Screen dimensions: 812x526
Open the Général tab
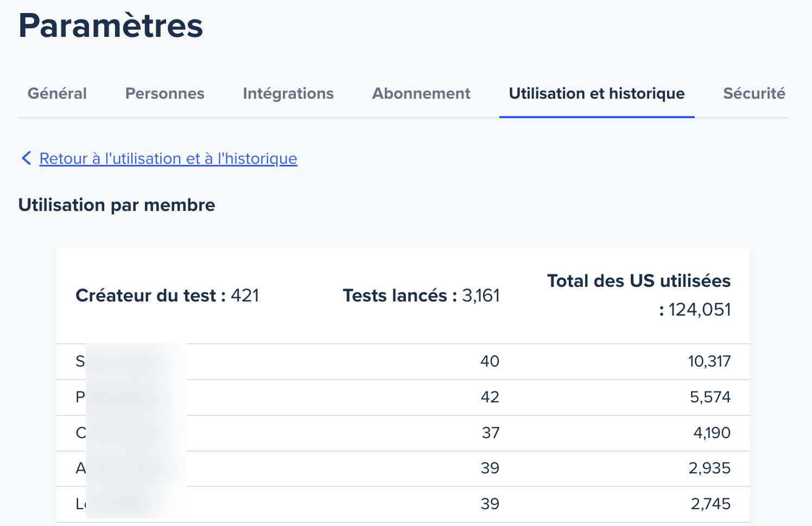(x=57, y=93)
